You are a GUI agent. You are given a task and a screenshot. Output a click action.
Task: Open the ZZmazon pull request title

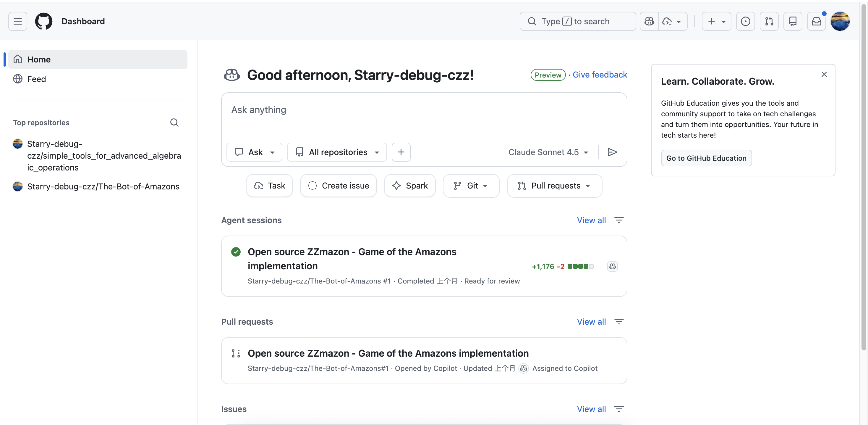pyautogui.click(x=388, y=353)
